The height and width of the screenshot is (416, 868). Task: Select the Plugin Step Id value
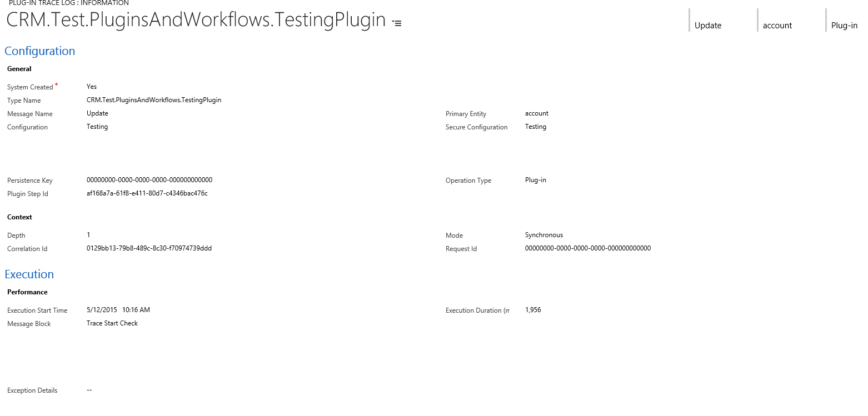147,193
